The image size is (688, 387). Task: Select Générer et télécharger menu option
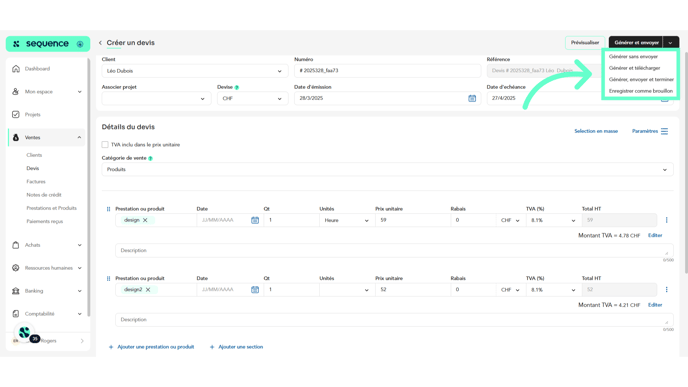pos(634,68)
